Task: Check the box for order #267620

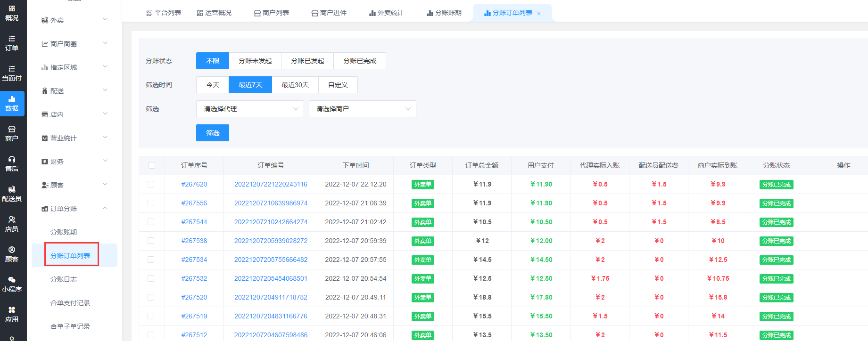Action: pyautogui.click(x=151, y=184)
